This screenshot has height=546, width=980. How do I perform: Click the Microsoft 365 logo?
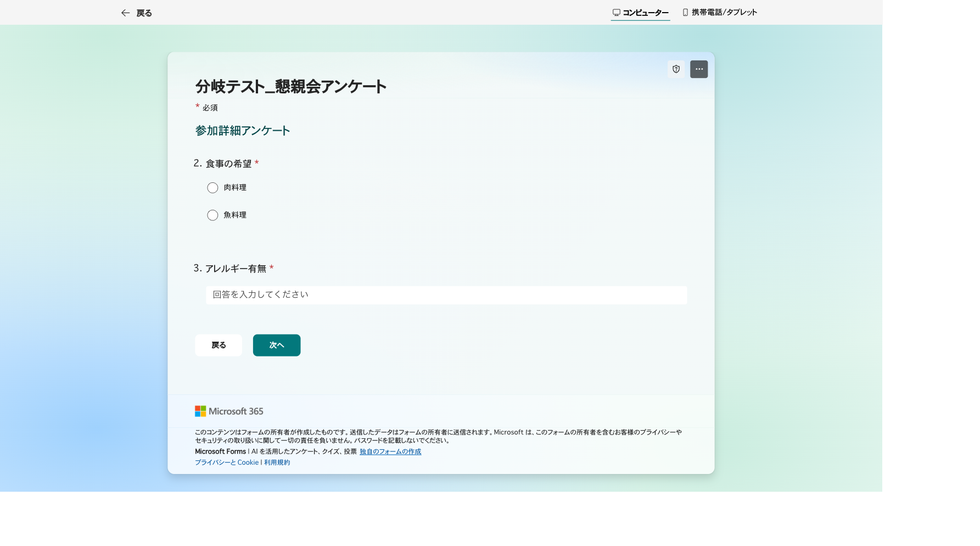[x=229, y=411]
